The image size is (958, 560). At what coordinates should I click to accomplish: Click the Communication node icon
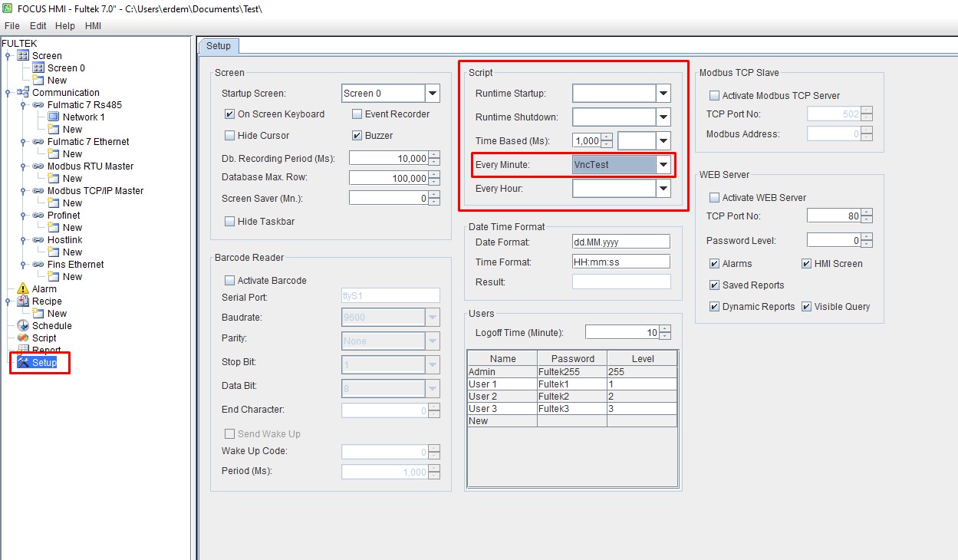tap(23, 92)
